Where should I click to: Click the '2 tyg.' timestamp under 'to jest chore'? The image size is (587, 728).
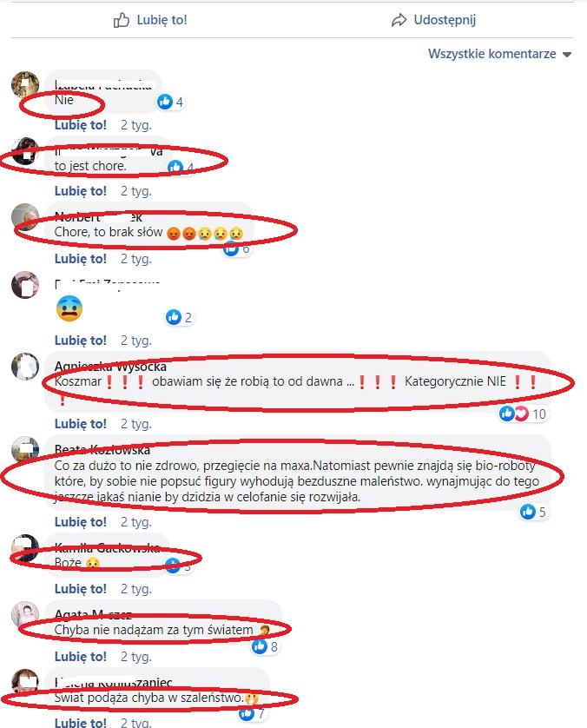[136, 191]
